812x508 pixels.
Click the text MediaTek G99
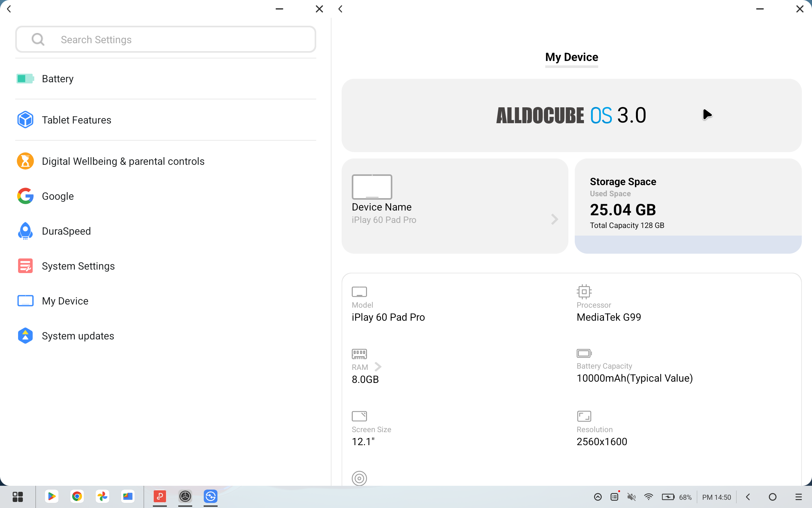(x=609, y=317)
